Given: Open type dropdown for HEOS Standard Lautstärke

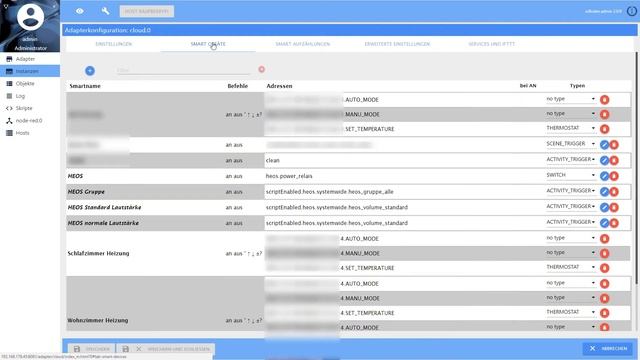Looking at the screenshot, I should 571,207.
